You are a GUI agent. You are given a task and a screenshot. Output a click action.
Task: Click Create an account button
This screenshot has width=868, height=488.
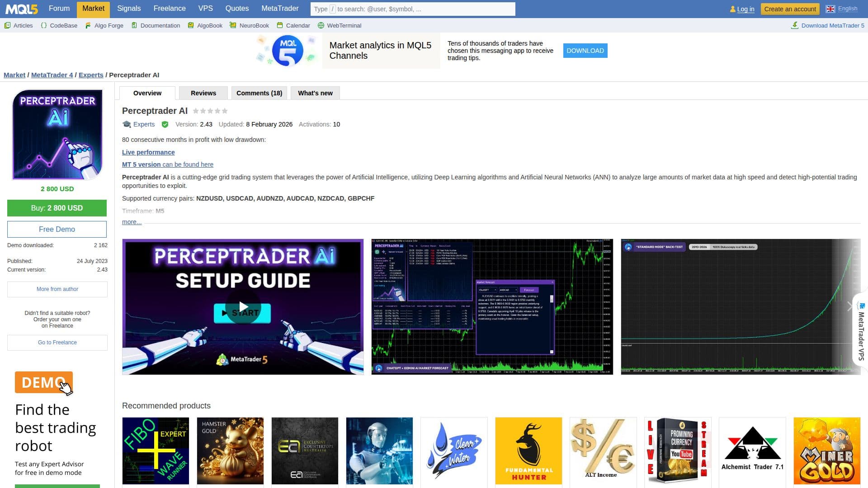pos(790,9)
